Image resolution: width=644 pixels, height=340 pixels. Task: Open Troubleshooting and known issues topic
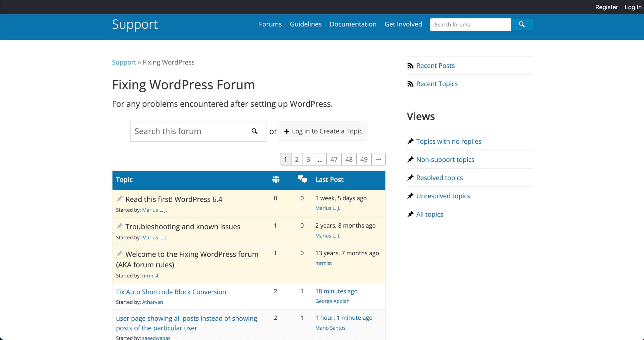tap(183, 226)
